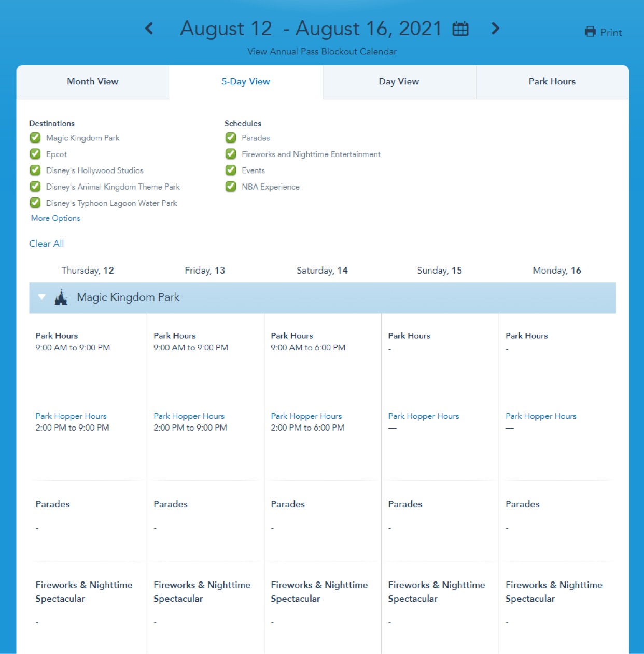Open Thursday's Park Hopper Hours link
The height and width of the screenshot is (654, 644).
point(71,416)
